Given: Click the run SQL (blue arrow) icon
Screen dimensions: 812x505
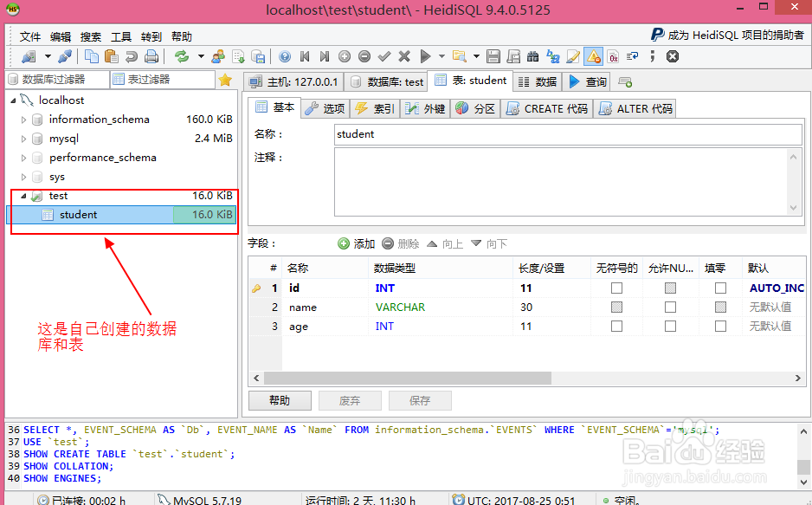Looking at the screenshot, I should [424, 55].
